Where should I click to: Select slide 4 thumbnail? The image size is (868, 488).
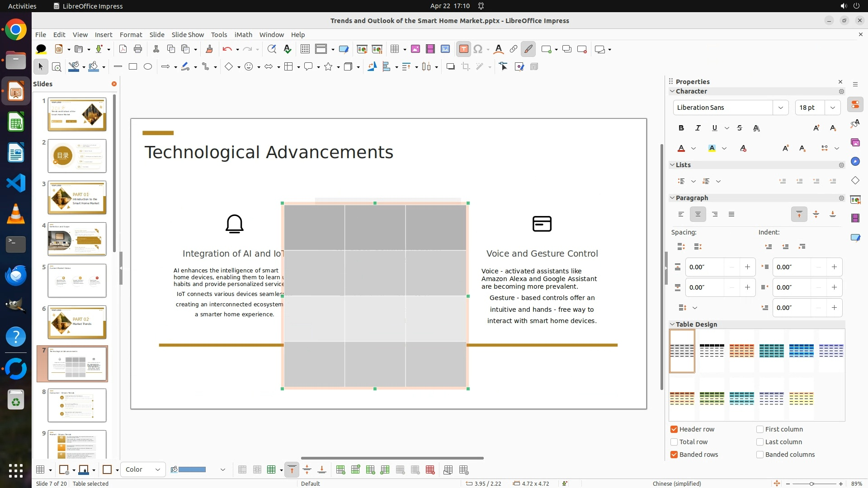point(77,239)
